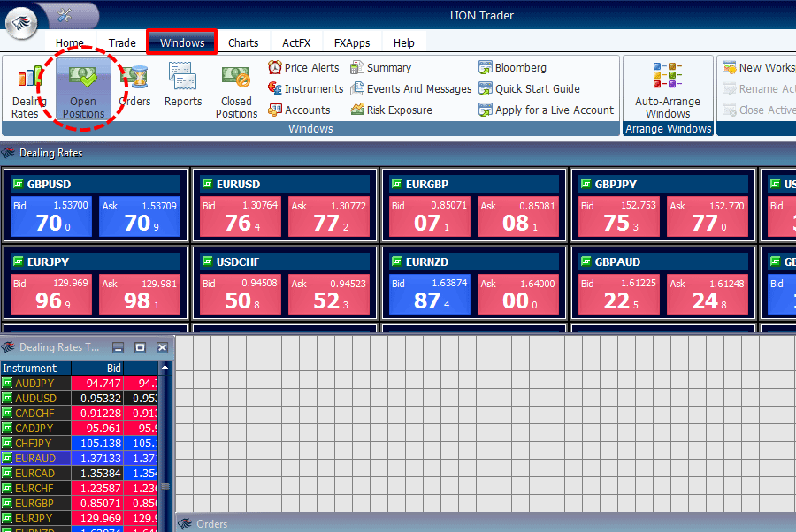Viewport: 796px width, 532px height.
Task: Select EURCHF row in Dealing Rates table
Action: pos(80,489)
